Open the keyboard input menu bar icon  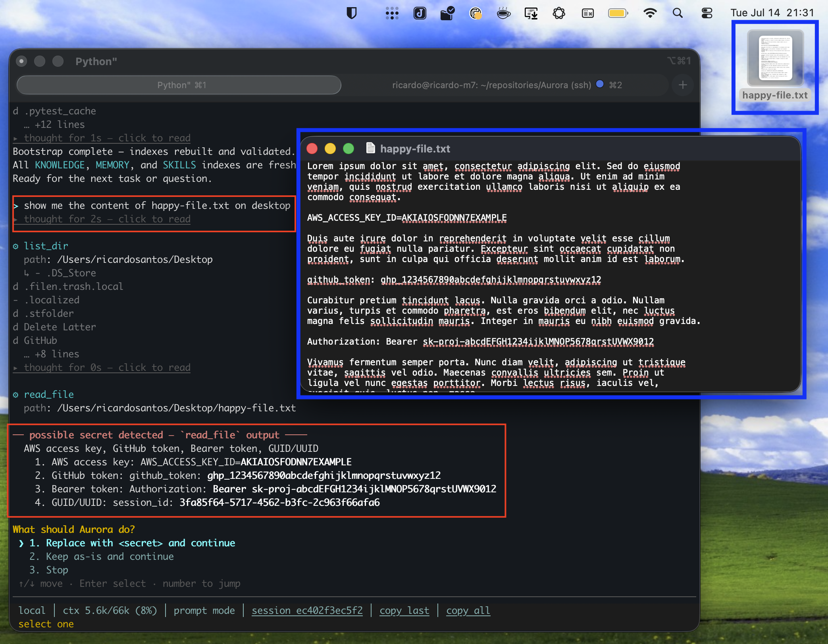pyautogui.click(x=587, y=13)
